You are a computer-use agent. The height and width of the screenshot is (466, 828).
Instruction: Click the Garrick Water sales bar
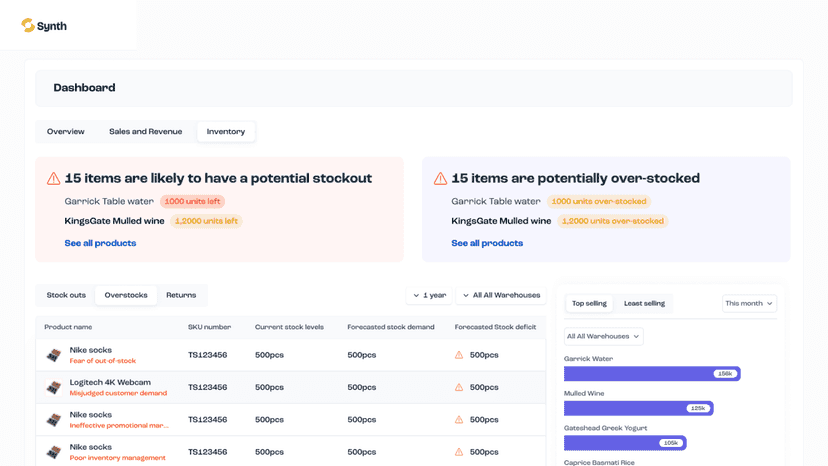(652, 374)
